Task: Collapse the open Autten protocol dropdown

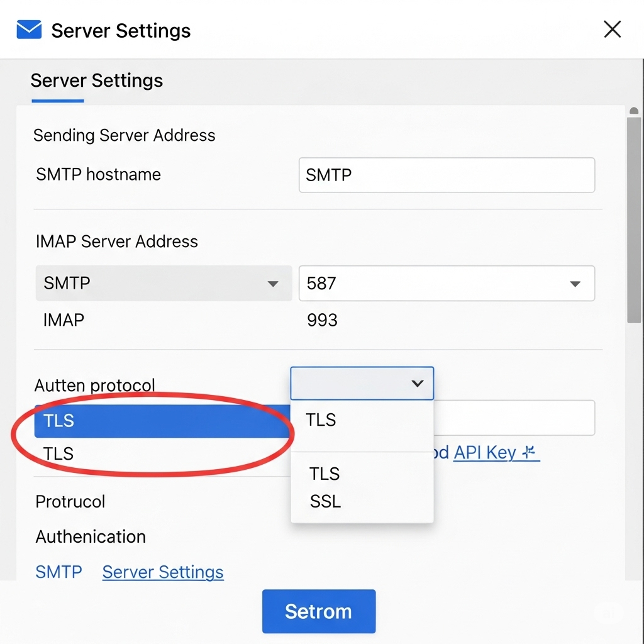Action: click(x=362, y=383)
